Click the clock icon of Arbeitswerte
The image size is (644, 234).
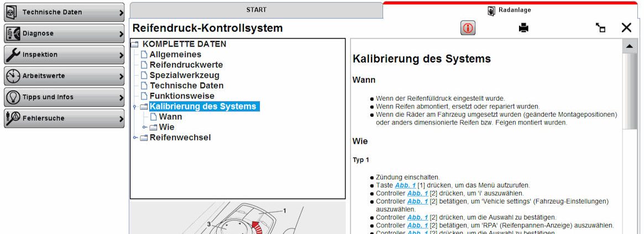coord(13,76)
